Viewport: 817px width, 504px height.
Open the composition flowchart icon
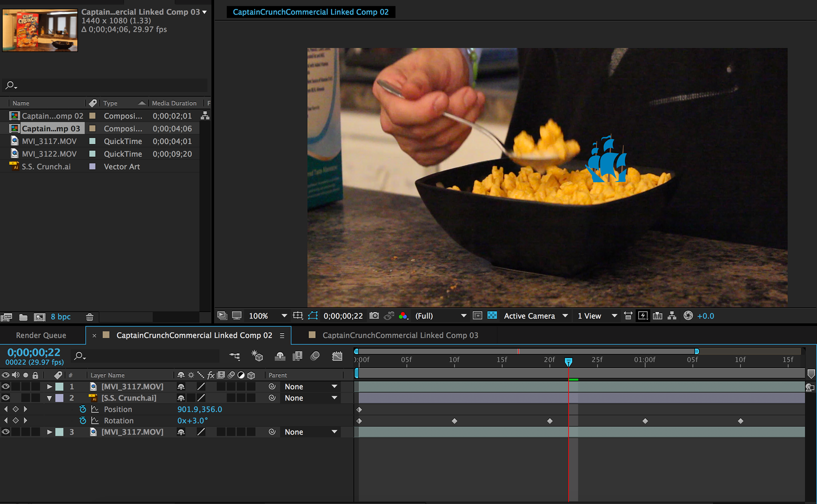pyautogui.click(x=672, y=316)
